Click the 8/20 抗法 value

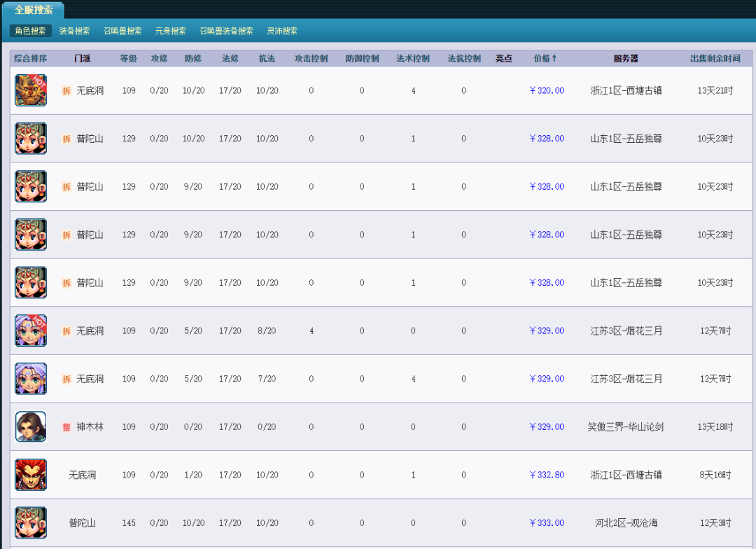(267, 331)
